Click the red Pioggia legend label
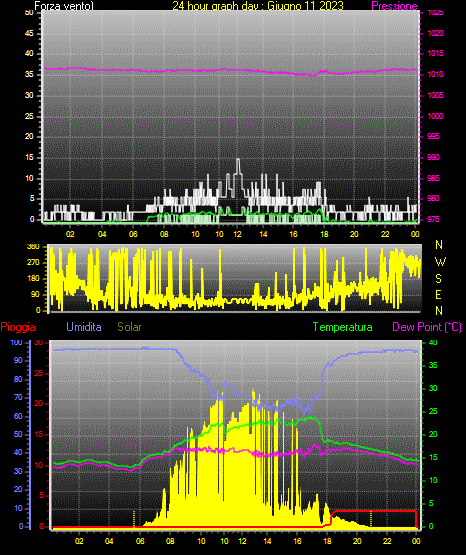466x555 pixels. coord(18,327)
